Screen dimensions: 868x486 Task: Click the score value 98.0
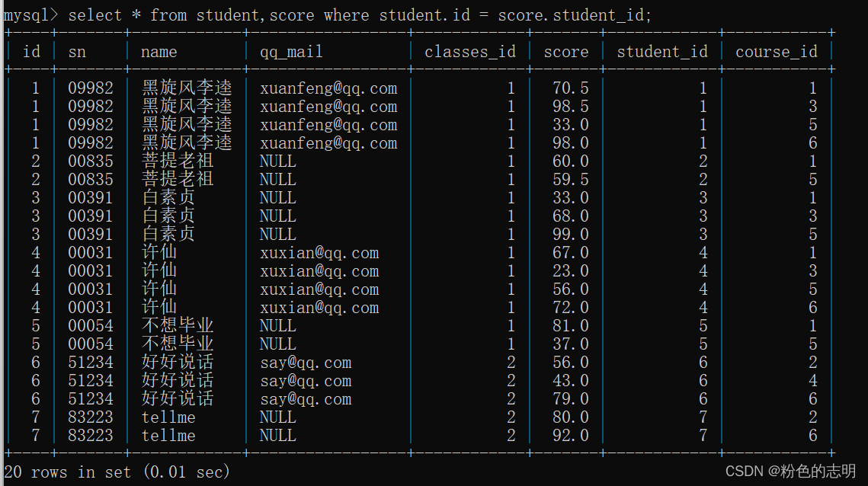click(x=570, y=142)
